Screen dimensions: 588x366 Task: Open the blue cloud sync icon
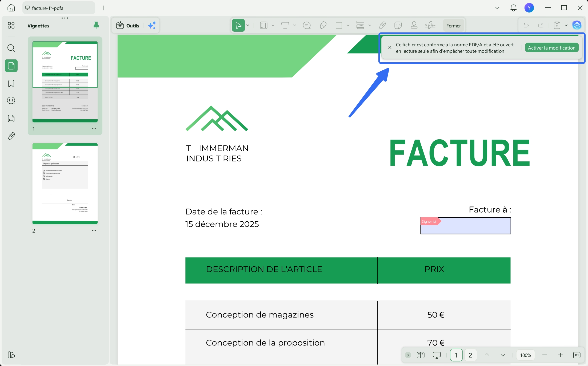pyautogui.click(x=577, y=26)
